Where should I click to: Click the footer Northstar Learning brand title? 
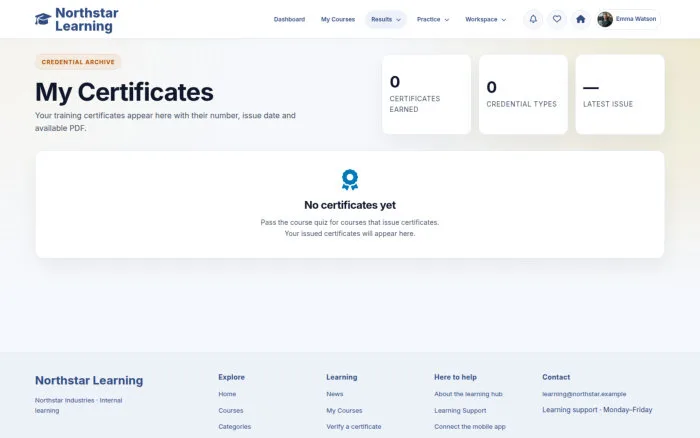(89, 380)
